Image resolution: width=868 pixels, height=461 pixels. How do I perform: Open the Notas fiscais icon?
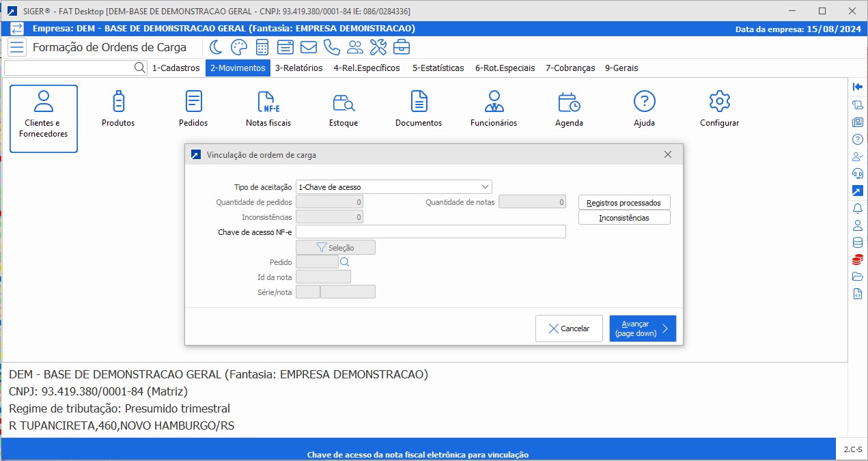[268, 109]
